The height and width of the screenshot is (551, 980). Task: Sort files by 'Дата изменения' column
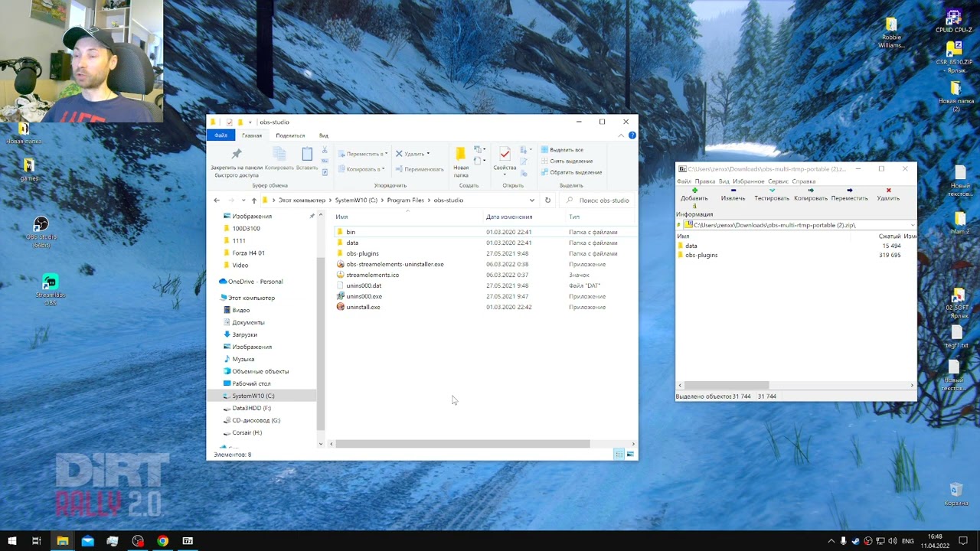(509, 217)
